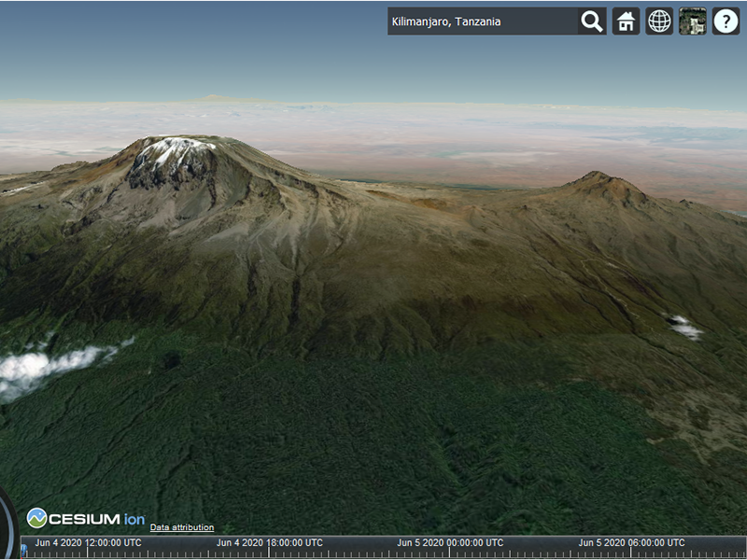Click timeline at Jun 5 2020 00:00:00 UTC

[x=450, y=543]
